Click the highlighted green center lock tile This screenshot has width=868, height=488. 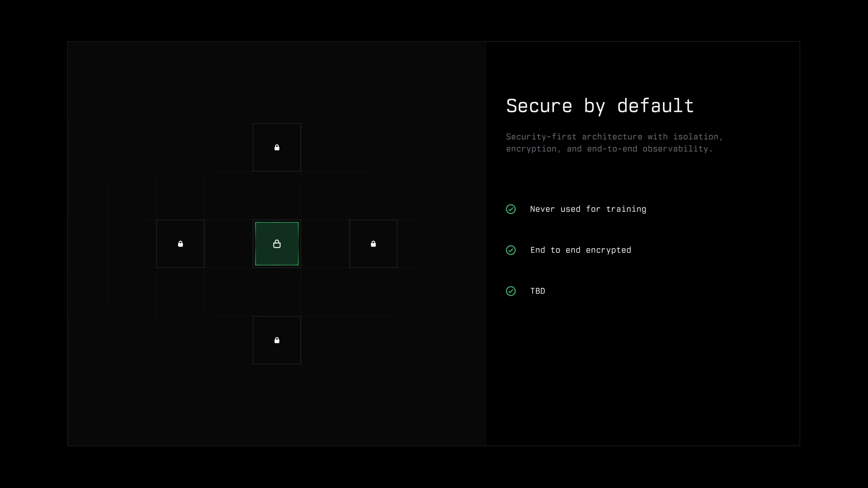click(277, 244)
